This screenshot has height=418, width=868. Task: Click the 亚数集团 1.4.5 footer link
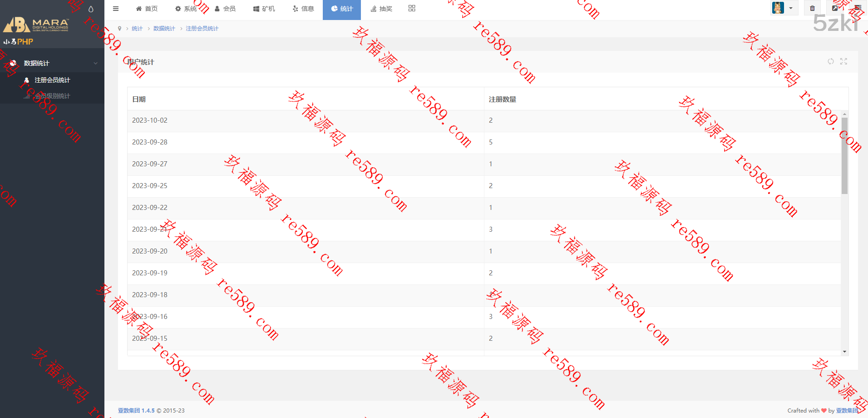136,410
